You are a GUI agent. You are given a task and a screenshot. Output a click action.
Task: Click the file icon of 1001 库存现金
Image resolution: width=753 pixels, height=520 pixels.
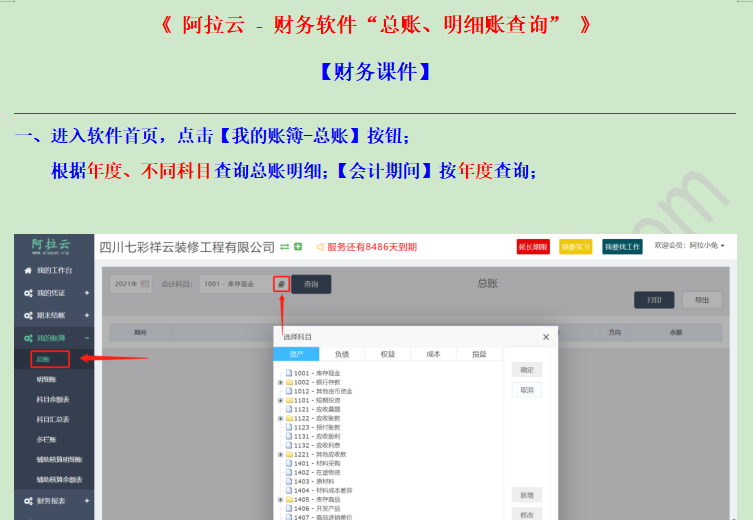coord(289,373)
